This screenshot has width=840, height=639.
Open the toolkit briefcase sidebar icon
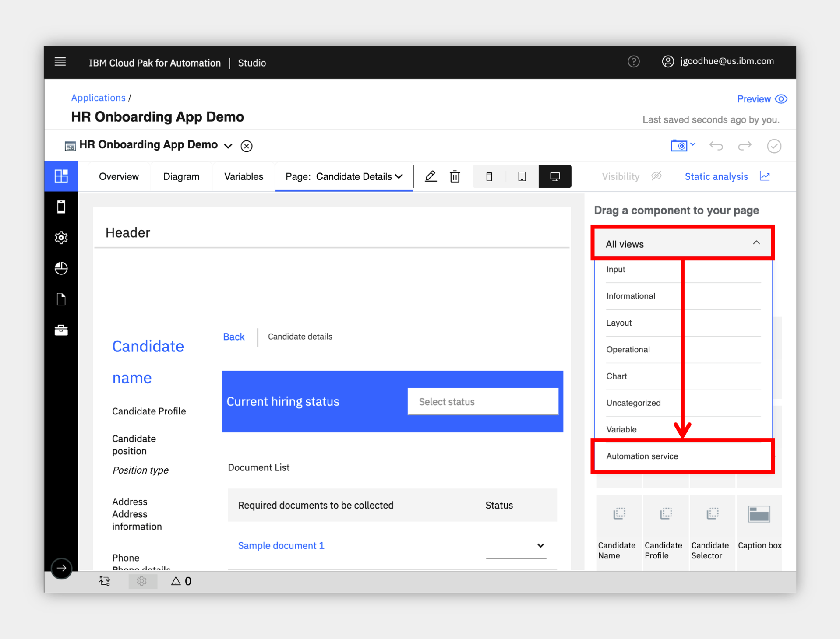(x=61, y=330)
